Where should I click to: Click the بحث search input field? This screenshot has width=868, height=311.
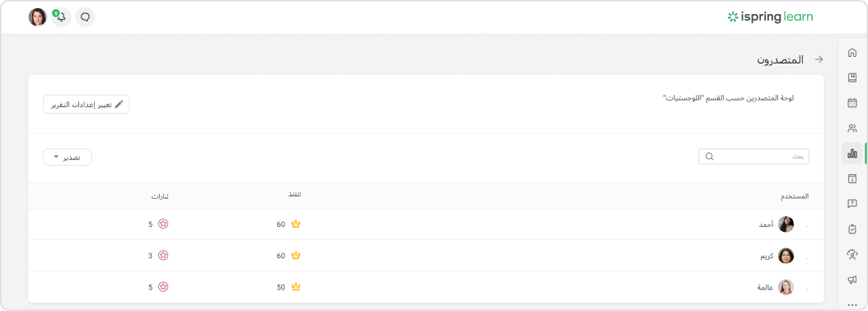753,157
